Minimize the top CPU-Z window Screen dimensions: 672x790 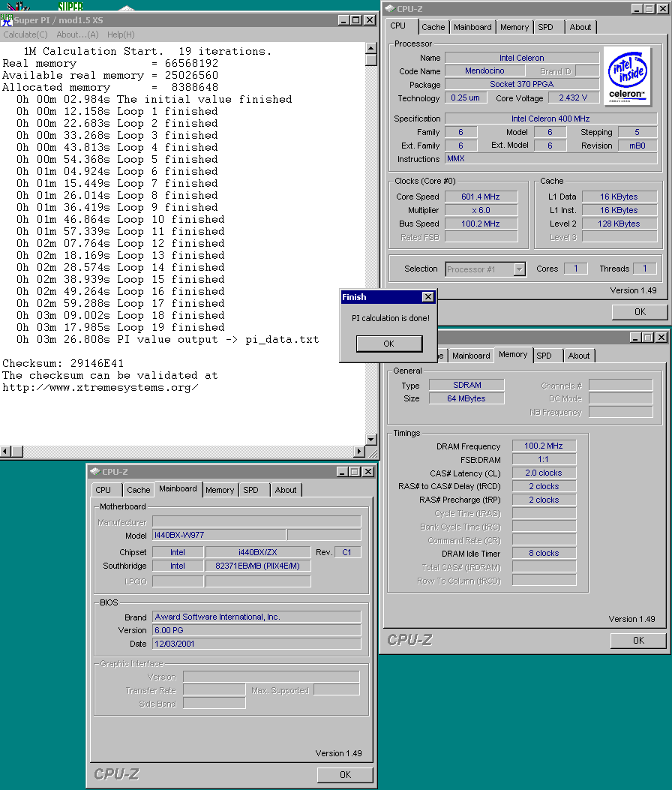point(637,8)
